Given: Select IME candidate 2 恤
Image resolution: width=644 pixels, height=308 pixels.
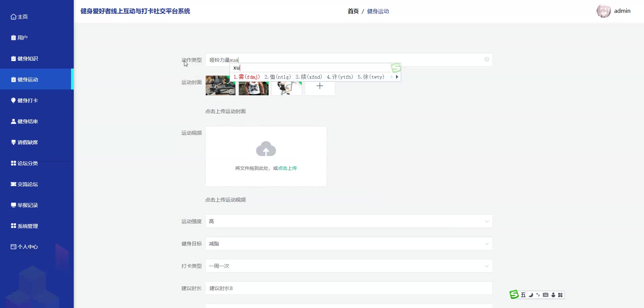Looking at the screenshot, I should pyautogui.click(x=278, y=77).
